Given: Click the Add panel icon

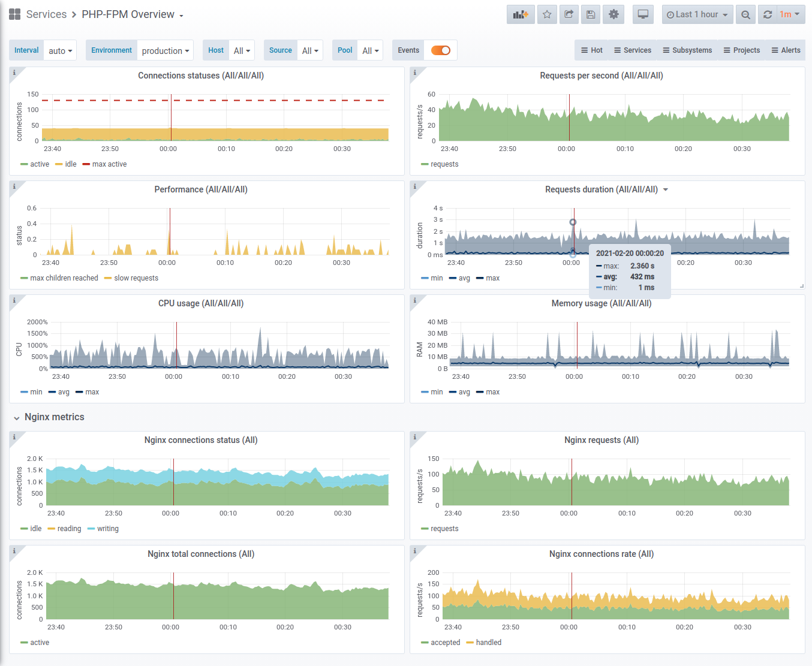Looking at the screenshot, I should click(521, 14).
